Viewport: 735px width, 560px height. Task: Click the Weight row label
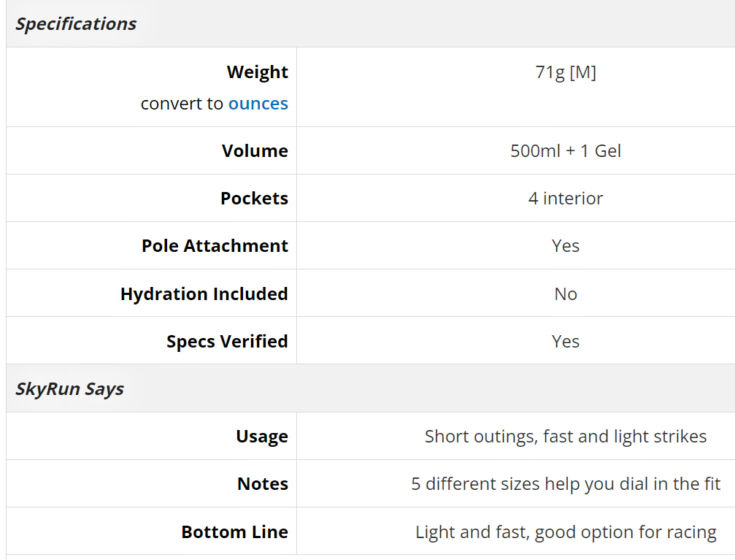[x=258, y=72]
